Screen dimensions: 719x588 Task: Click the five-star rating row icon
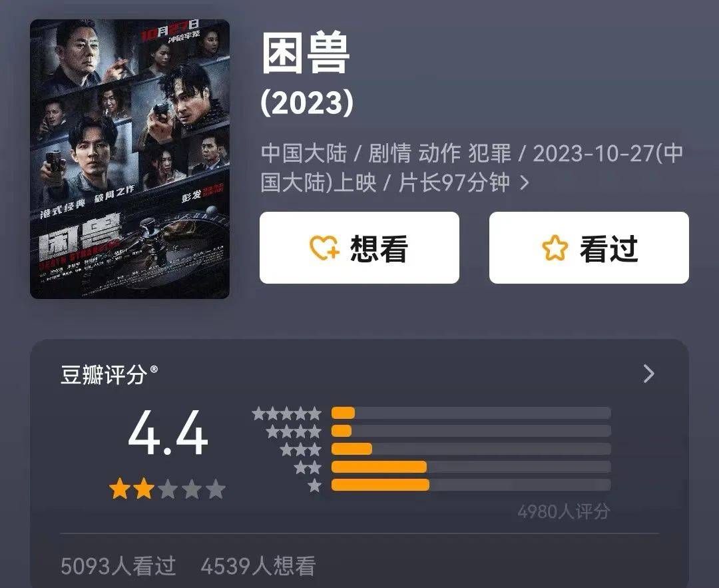[x=286, y=414]
